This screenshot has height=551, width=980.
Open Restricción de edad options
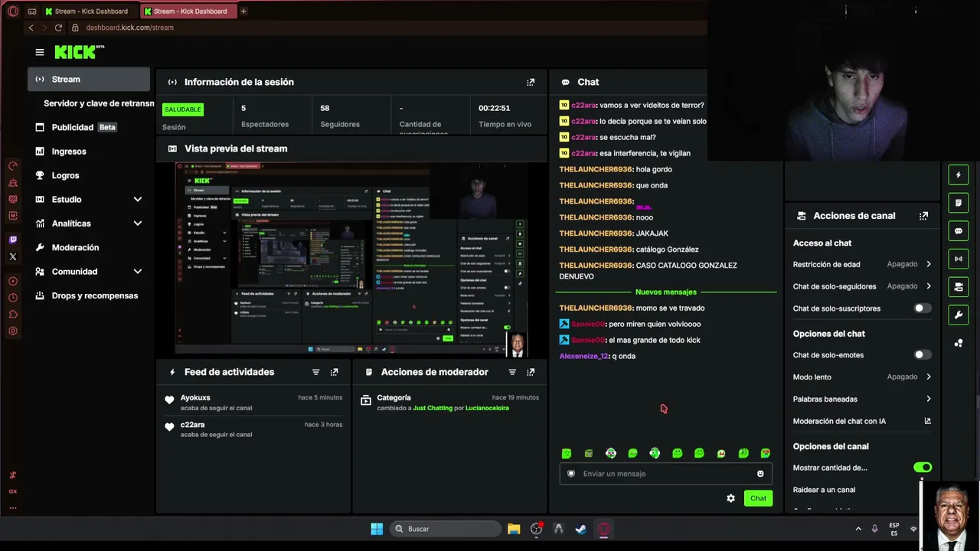(862, 264)
